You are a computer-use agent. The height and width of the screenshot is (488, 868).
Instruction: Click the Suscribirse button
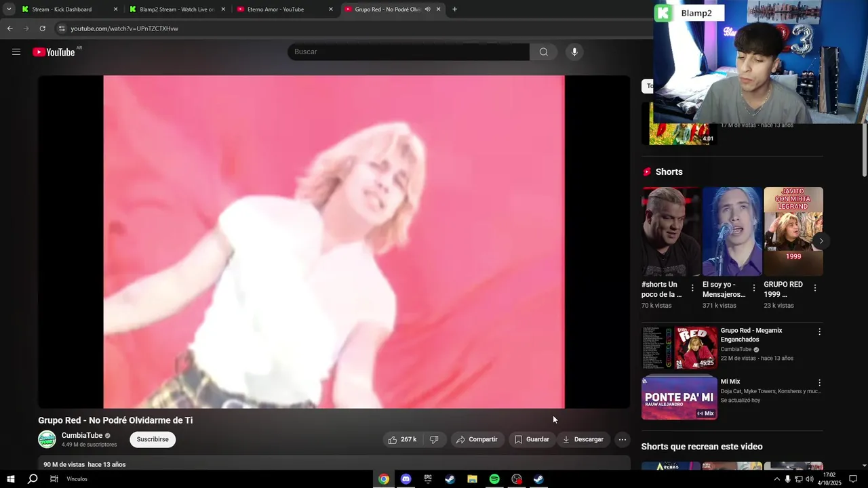(153, 439)
